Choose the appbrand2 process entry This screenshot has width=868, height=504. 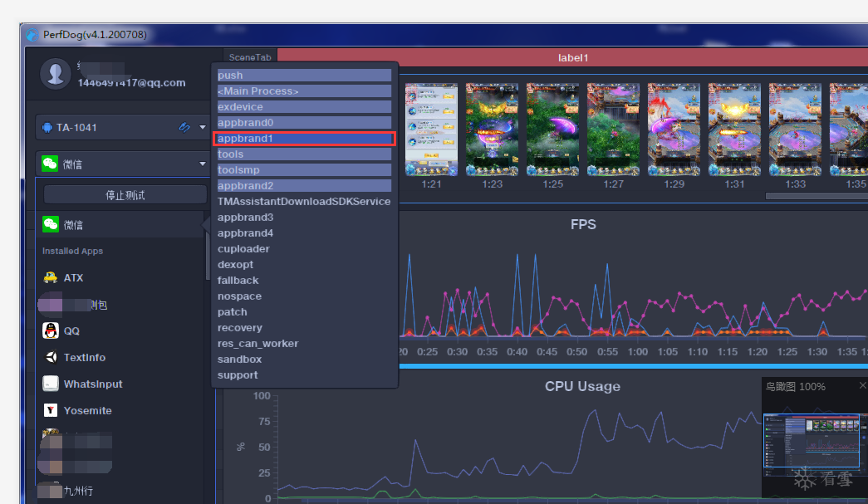click(x=305, y=185)
